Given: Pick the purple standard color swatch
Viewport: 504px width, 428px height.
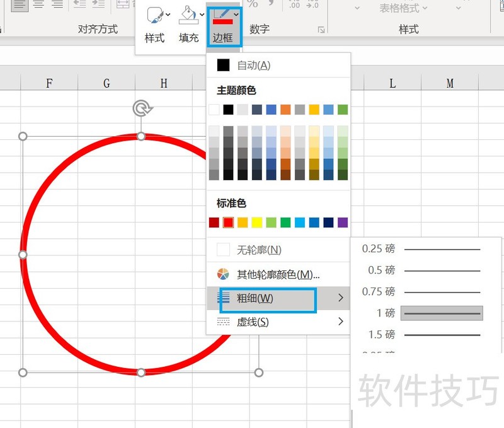Looking at the screenshot, I should click(343, 223).
